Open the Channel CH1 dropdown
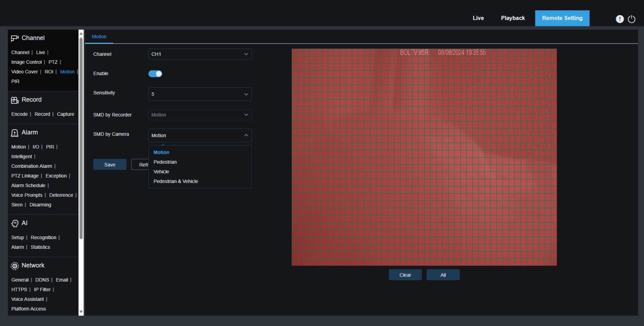Image resolution: width=644 pixels, height=326 pixels. (200, 54)
